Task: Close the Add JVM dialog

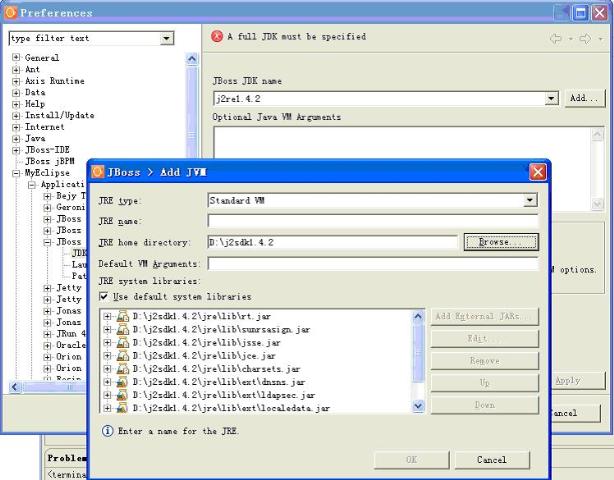Action: coord(538,172)
